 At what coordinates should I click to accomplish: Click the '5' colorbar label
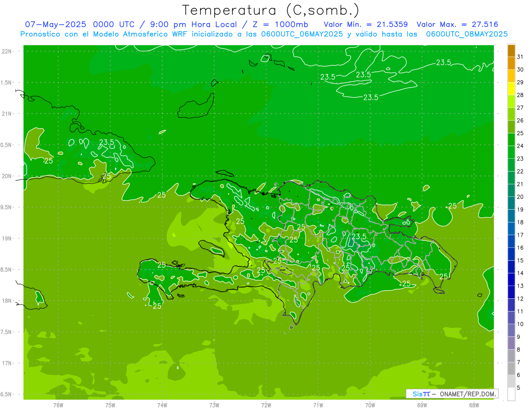pyautogui.click(x=518, y=388)
